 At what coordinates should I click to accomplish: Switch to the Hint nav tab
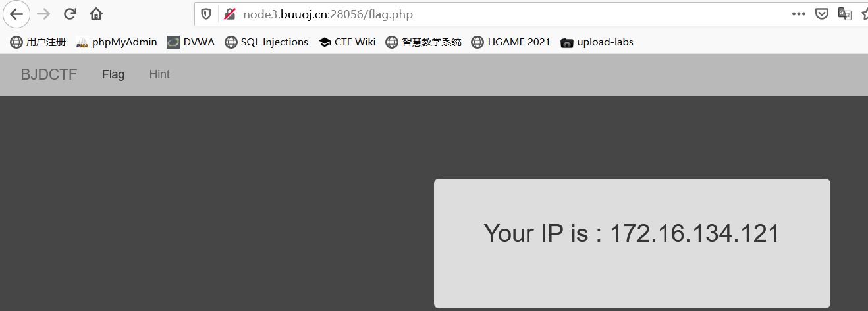159,74
